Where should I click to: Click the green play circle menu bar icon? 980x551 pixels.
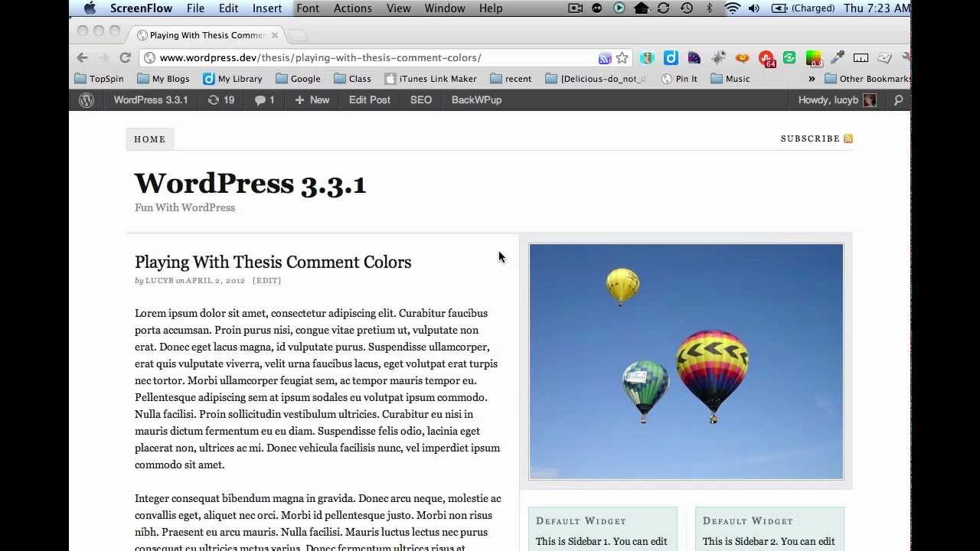(619, 8)
